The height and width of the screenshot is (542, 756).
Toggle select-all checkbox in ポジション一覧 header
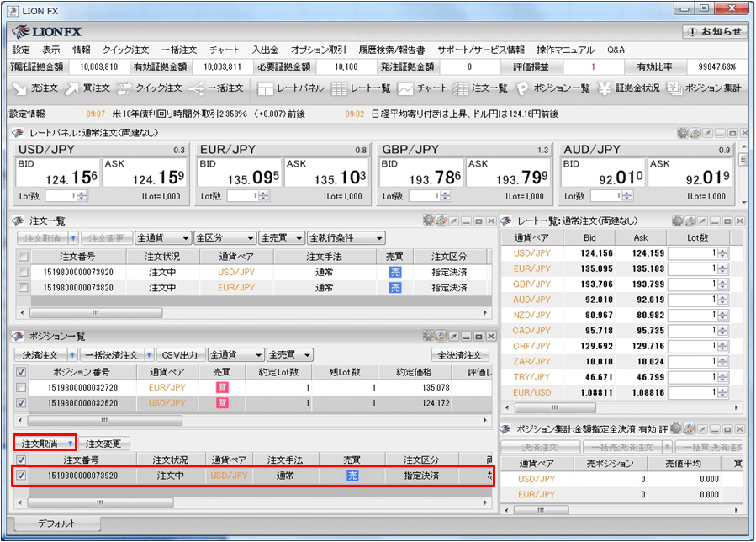click(21, 372)
